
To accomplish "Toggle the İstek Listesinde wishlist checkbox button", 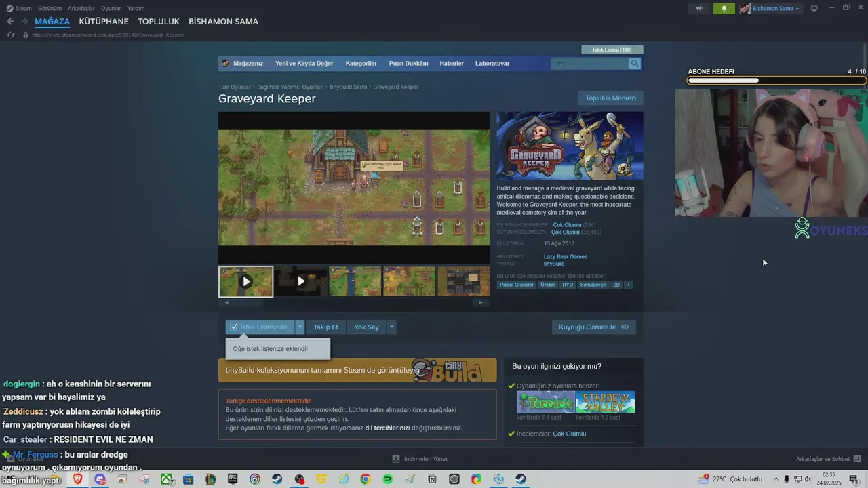I will click(260, 327).
